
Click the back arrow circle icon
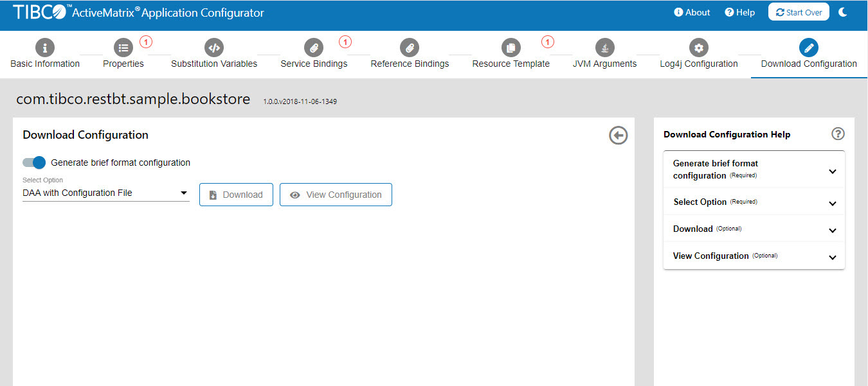pyautogui.click(x=619, y=136)
